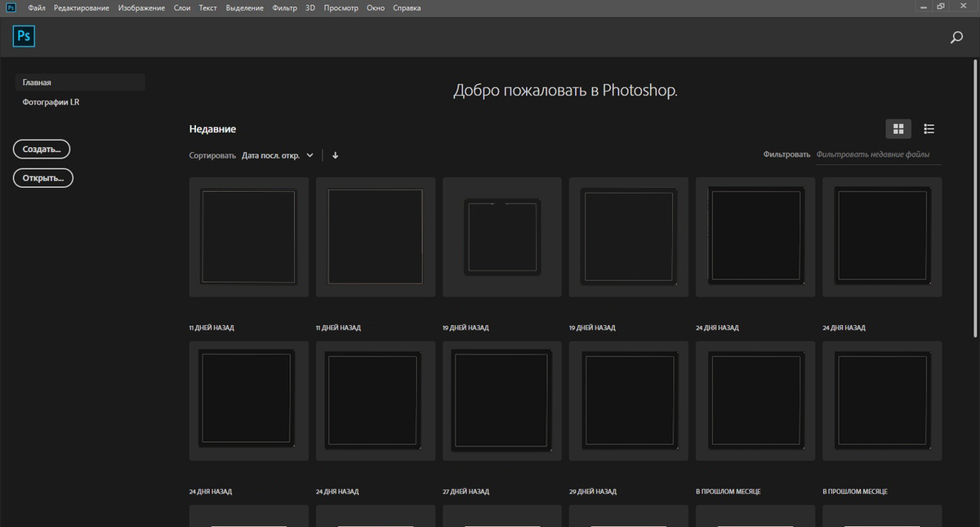980x527 pixels.
Task: Open the Справка menu
Action: coord(407,7)
